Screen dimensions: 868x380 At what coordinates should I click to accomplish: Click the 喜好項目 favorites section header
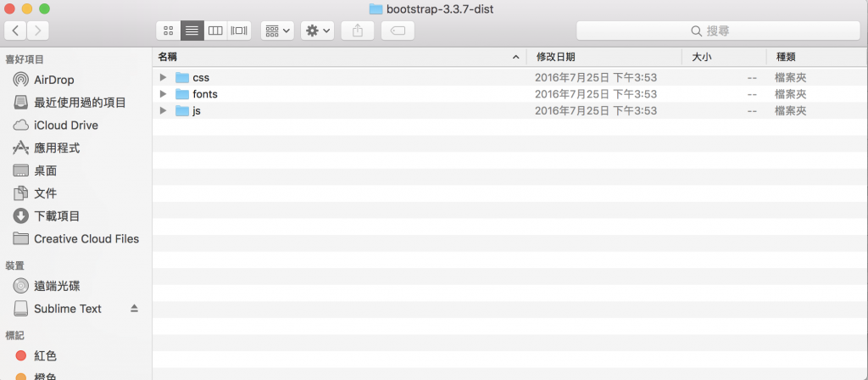[x=25, y=59]
